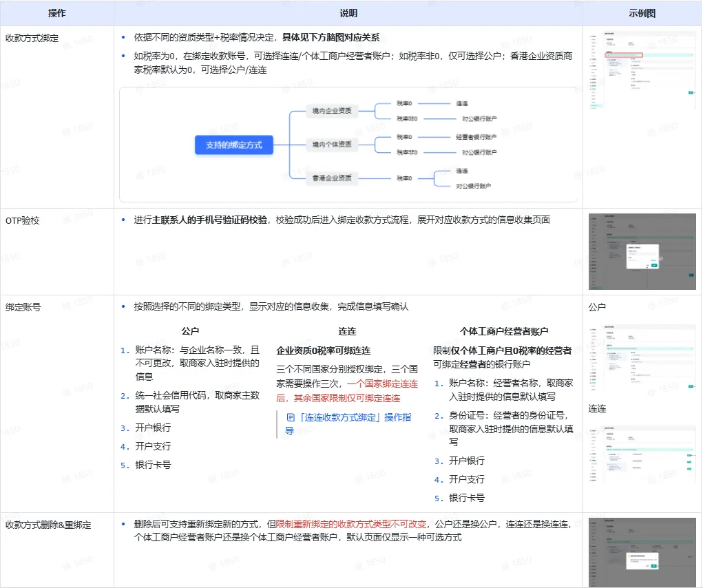The height and width of the screenshot is (588, 703).
Task: Click the red 限制重新绑定的收款方式类型不可改变 text
Action: (x=351, y=524)
